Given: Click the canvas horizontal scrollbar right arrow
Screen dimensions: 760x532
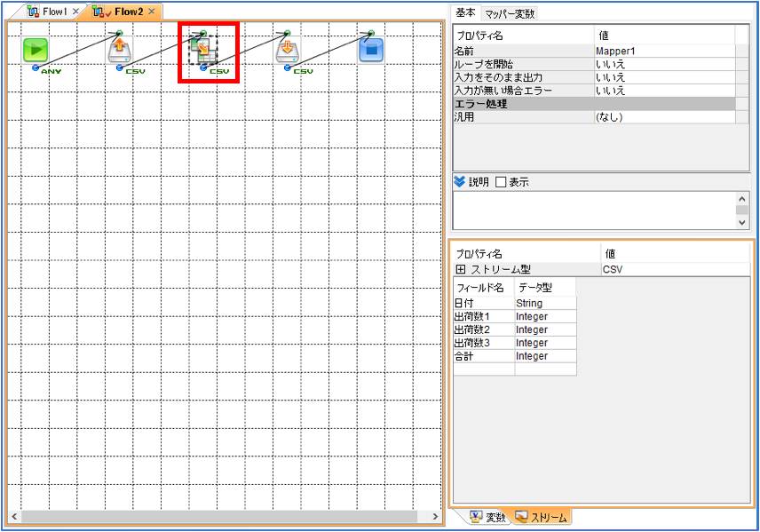Looking at the screenshot, I should point(435,517).
